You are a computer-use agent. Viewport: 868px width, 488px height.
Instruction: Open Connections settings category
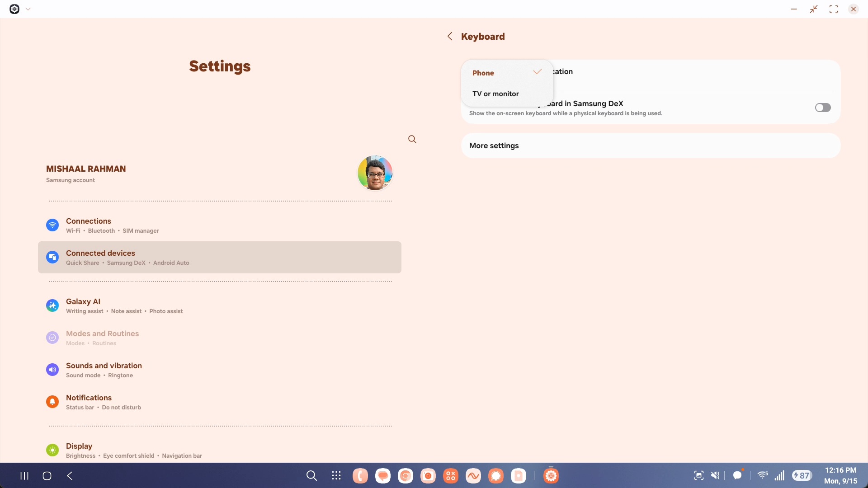coord(89,225)
